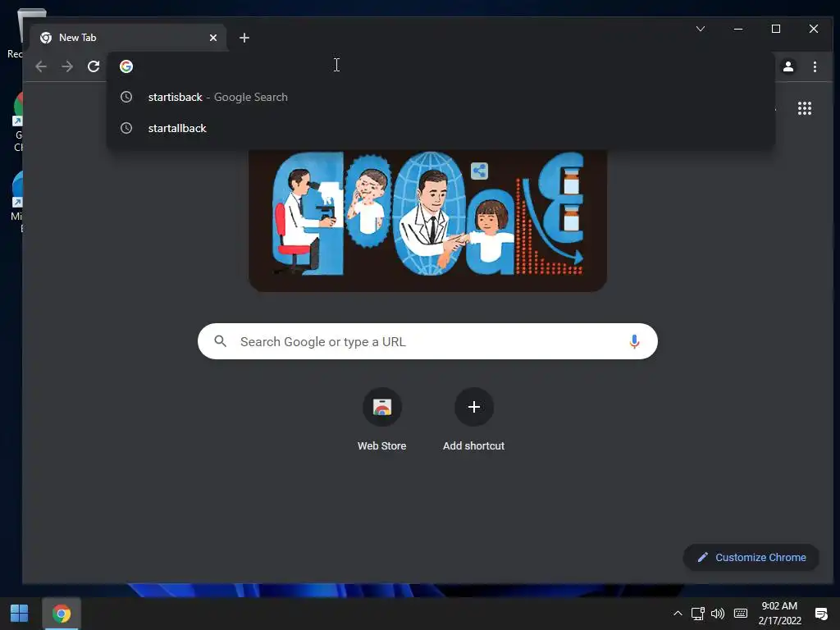This screenshot has height=630, width=840.
Task: Open the Windows Start menu
Action: pos(20,614)
